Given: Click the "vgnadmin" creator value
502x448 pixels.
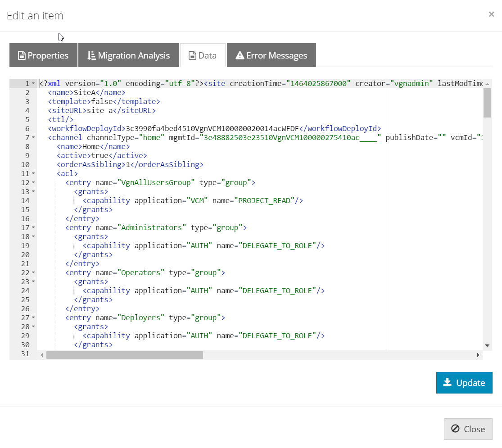Looking at the screenshot, I should point(412,84).
